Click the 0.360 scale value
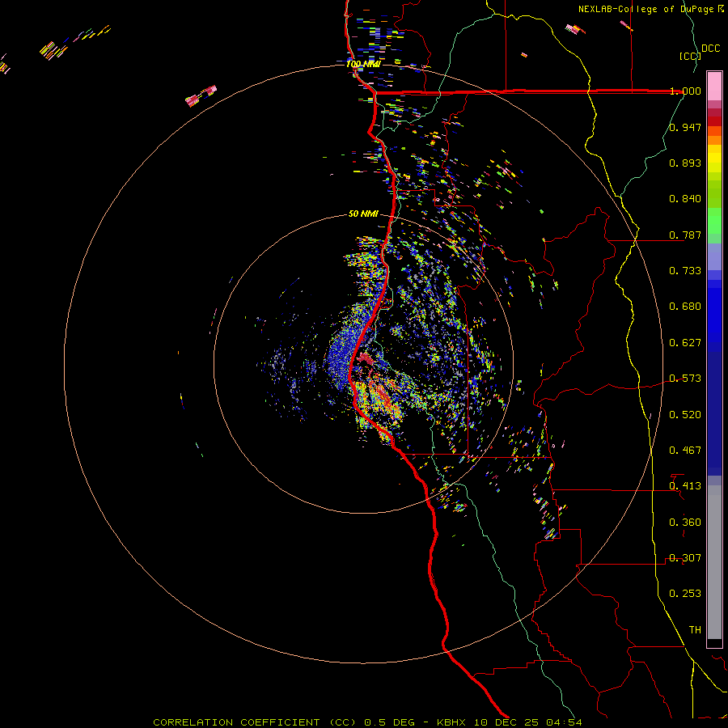This screenshot has height=728, width=728. pyautogui.click(x=685, y=523)
